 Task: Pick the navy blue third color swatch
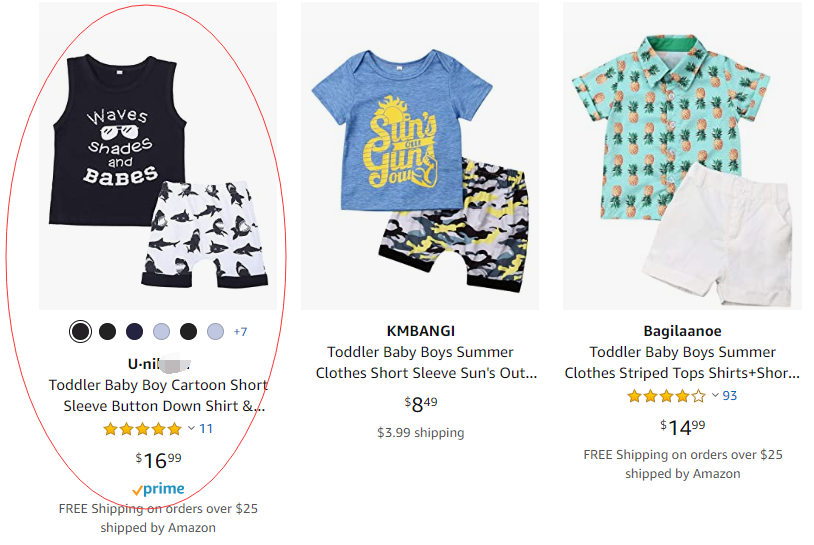coord(135,331)
